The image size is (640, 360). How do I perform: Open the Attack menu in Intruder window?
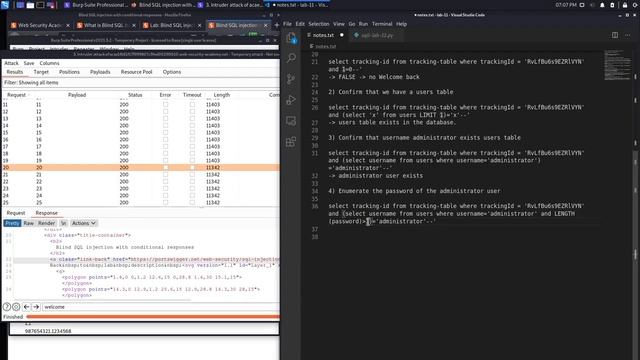tap(11, 63)
